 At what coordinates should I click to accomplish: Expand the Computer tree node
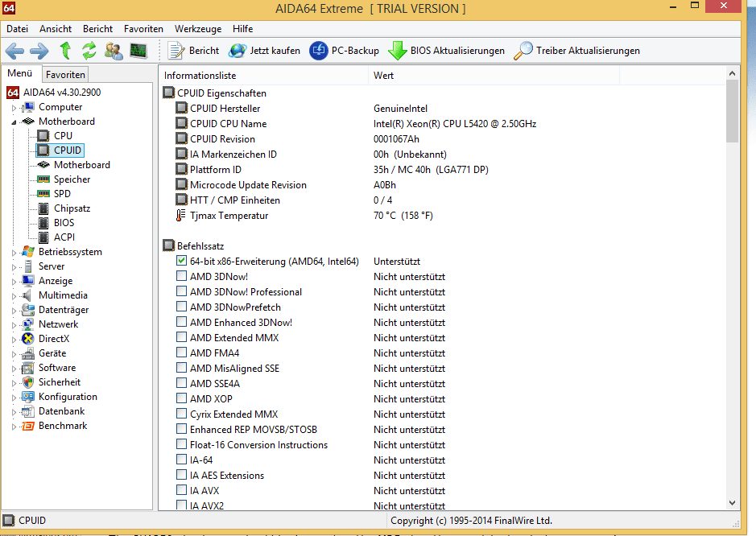[x=14, y=108]
